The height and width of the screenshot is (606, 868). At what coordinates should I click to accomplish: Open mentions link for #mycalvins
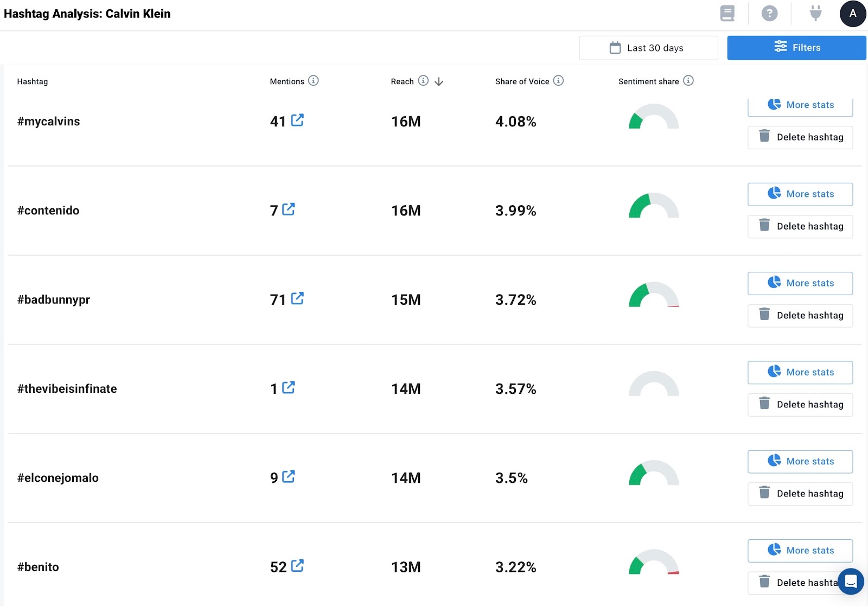tap(297, 120)
